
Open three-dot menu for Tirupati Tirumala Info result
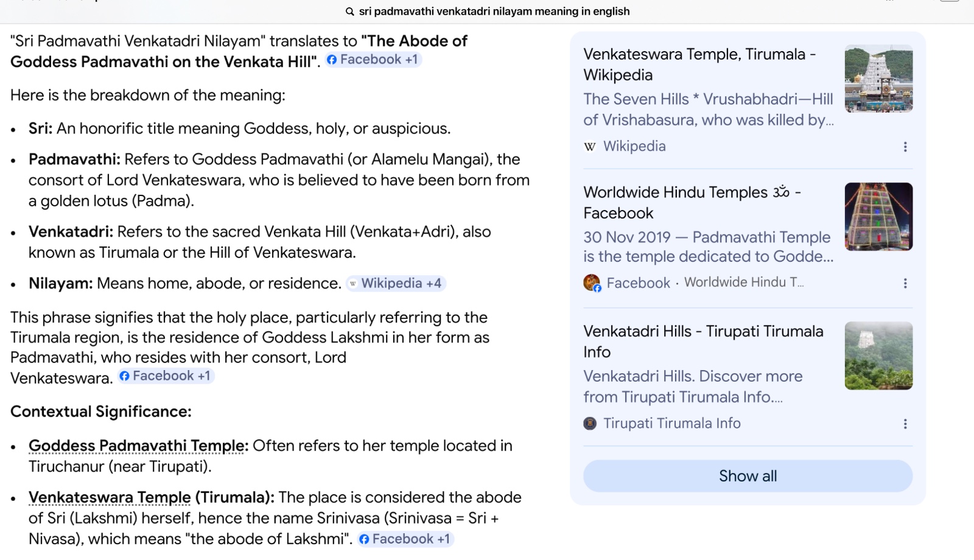(905, 424)
